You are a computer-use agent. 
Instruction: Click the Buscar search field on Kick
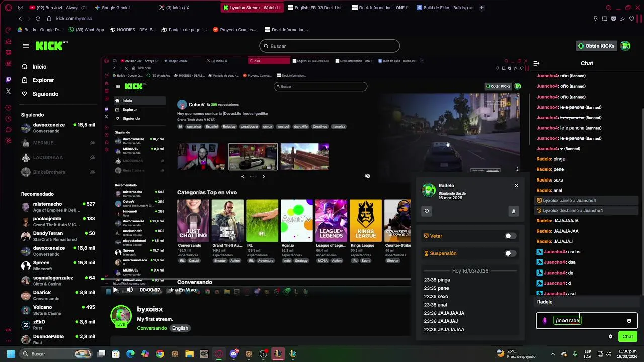[x=330, y=46]
